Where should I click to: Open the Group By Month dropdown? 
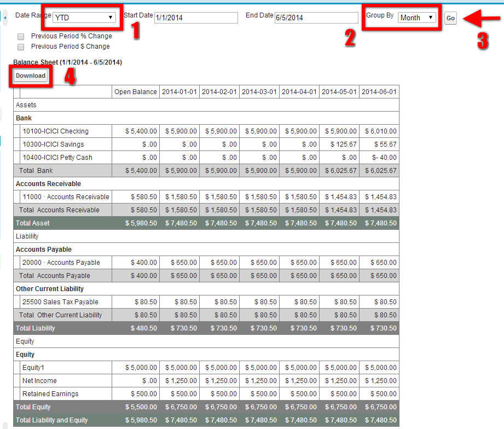(x=416, y=18)
